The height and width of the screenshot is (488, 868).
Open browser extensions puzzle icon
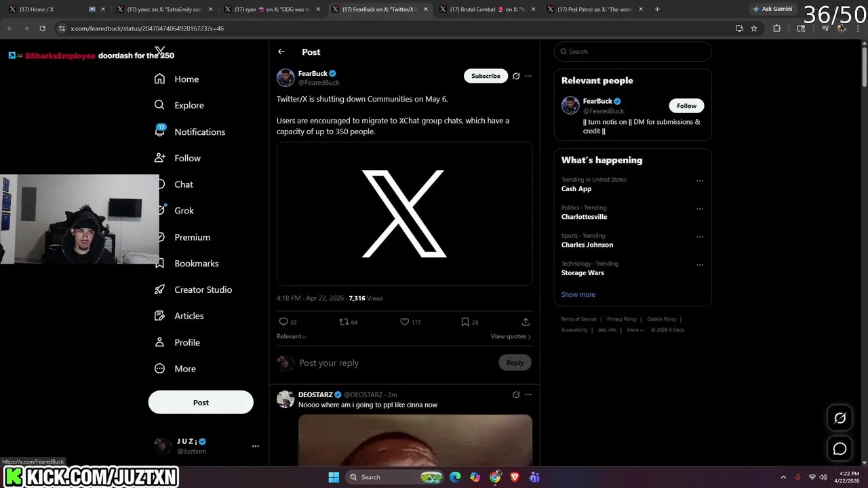point(777,28)
